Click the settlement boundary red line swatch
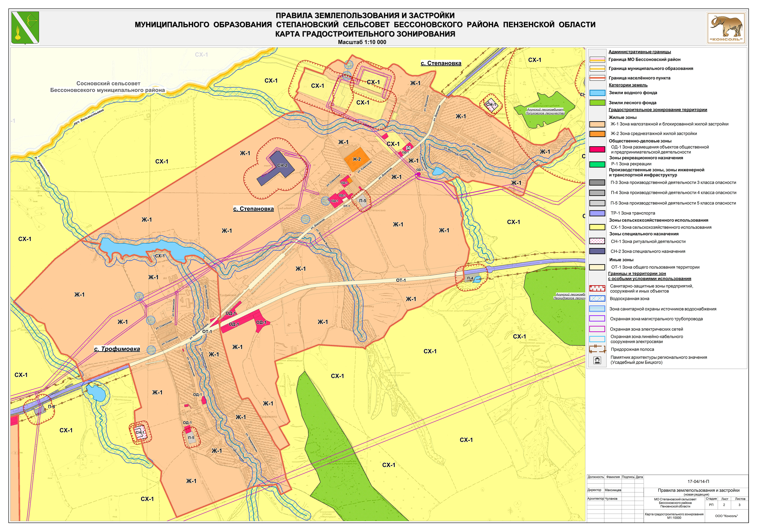 point(597,78)
